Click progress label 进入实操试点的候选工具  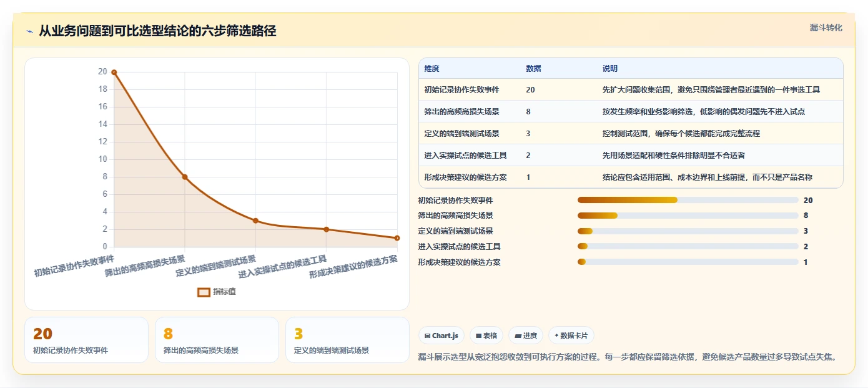[x=459, y=247]
